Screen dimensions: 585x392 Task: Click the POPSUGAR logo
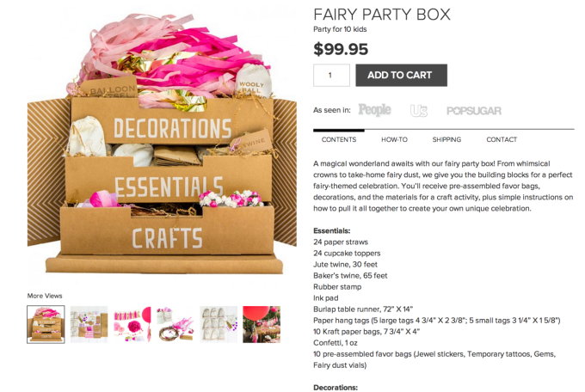click(474, 111)
